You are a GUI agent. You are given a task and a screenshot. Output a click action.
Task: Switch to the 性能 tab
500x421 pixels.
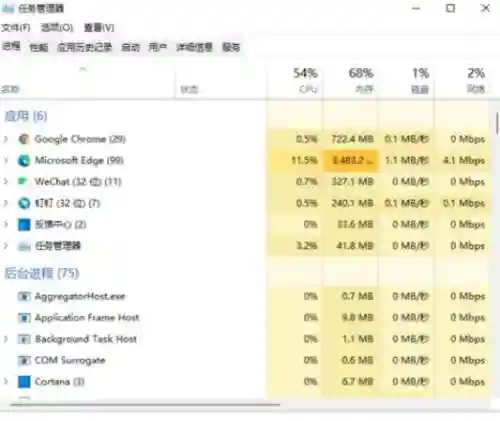[39, 47]
